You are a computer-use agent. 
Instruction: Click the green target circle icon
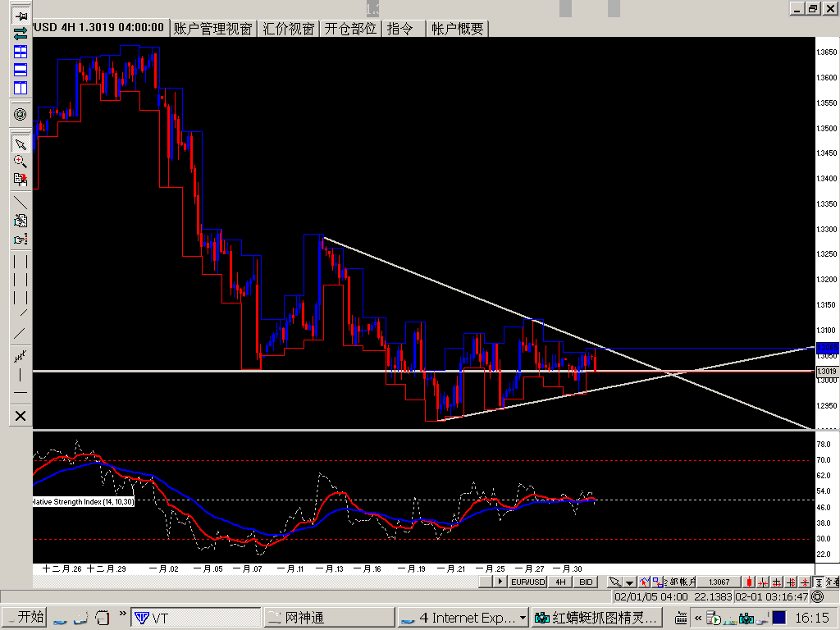21,114
